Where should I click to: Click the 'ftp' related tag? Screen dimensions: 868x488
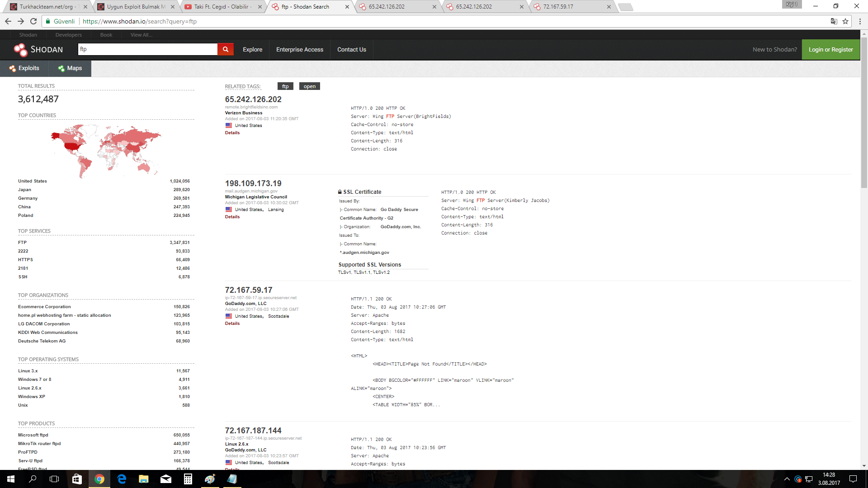(x=285, y=86)
